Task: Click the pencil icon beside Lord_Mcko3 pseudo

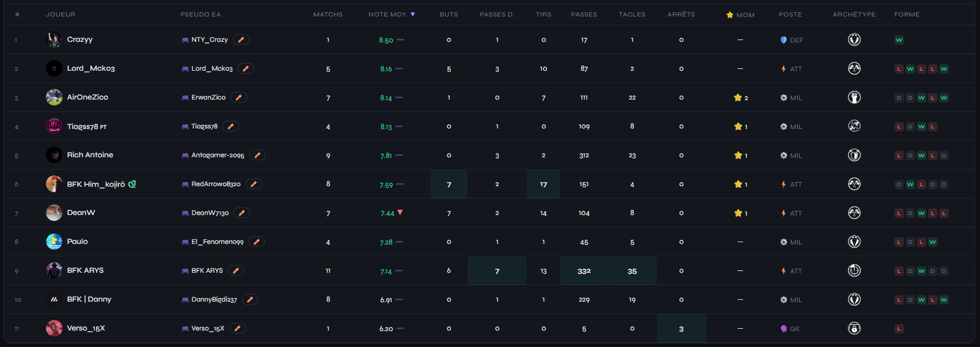Action: [x=246, y=68]
